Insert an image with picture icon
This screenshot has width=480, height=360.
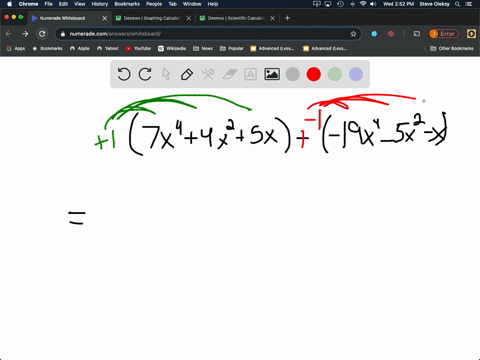click(x=272, y=74)
